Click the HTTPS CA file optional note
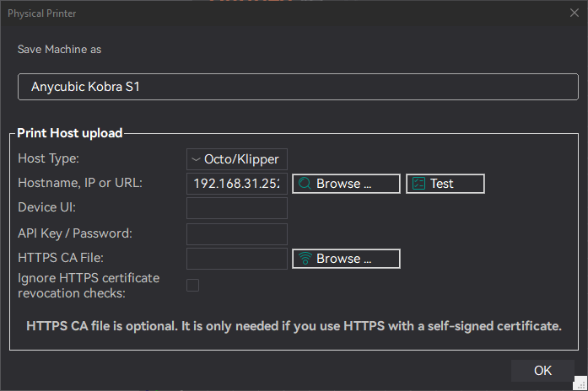This screenshot has width=588, height=391. pyautogui.click(x=294, y=326)
